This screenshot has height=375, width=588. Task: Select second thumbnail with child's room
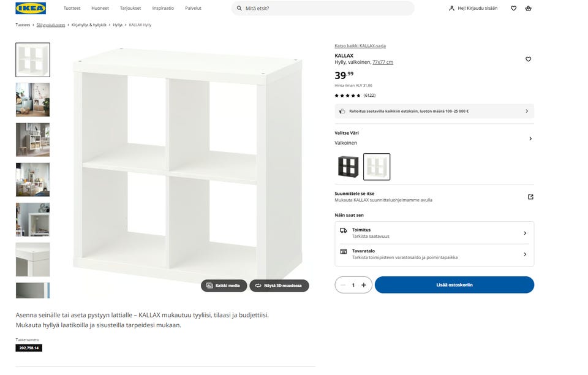click(x=32, y=100)
